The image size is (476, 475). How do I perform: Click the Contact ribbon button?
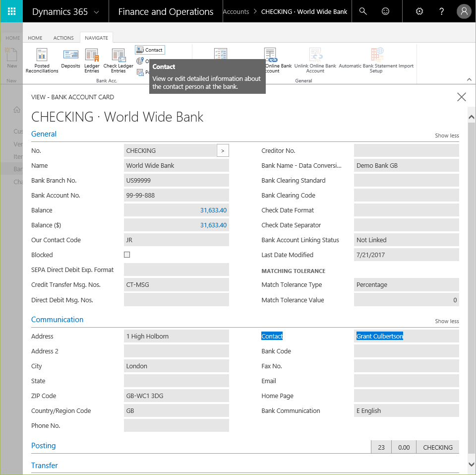tap(150, 50)
